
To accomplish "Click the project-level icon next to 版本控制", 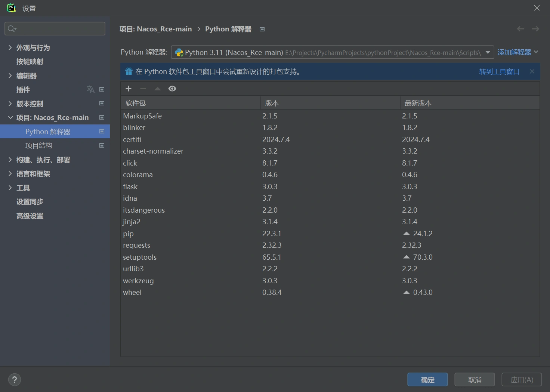I will pyautogui.click(x=102, y=104).
